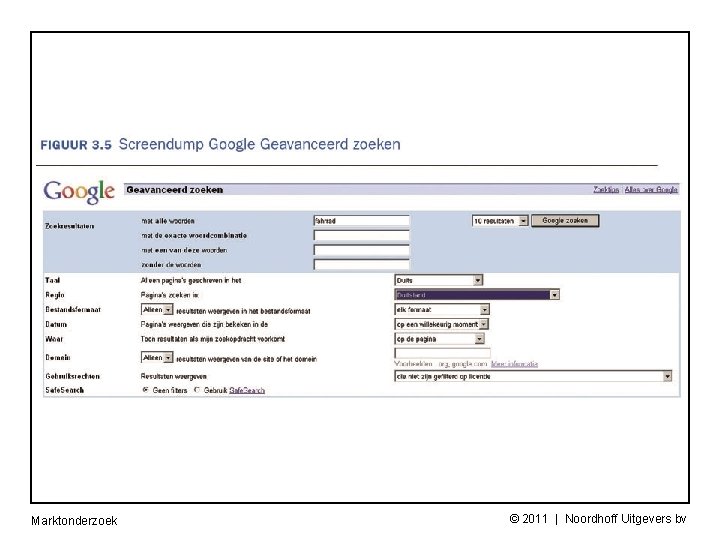Click the 'met de exacte woordcombinatie' input field
The image size is (720, 540).
coord(361,236)
